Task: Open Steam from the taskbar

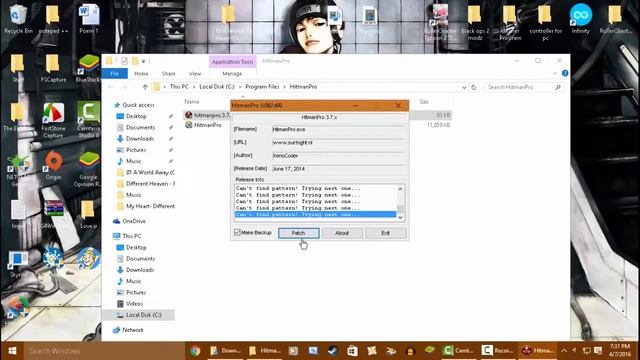Action: pos(333,351)
